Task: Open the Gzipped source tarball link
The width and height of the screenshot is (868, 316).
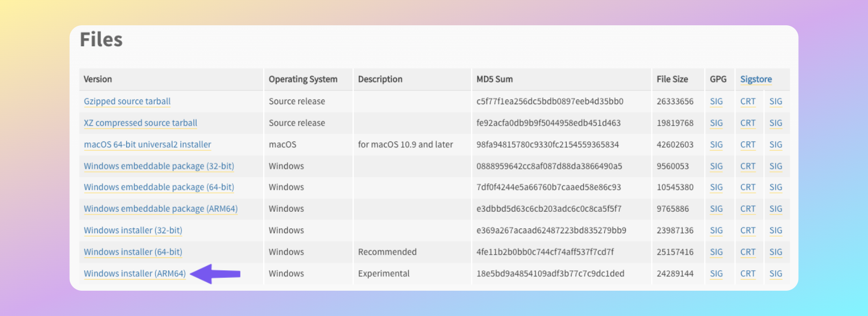Action: pyautogui.click(x=127, y=101)
